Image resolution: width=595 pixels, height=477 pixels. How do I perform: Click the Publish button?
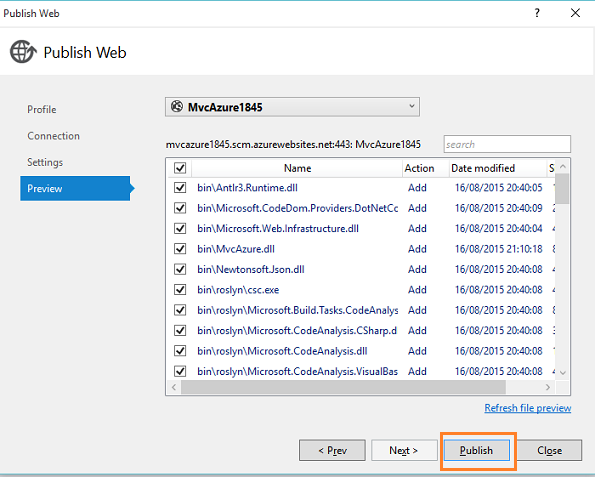477,450
